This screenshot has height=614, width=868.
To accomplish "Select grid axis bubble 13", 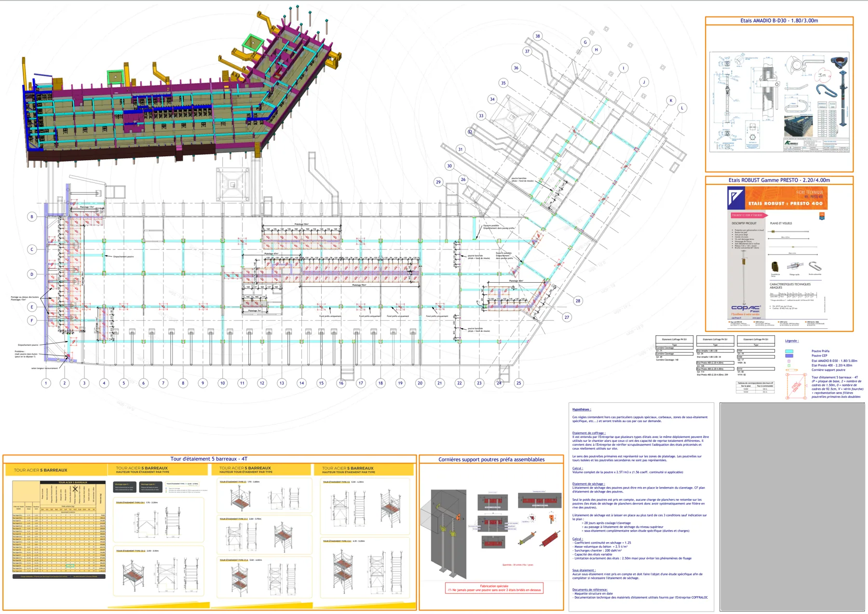I will click(x=282, y=383).
